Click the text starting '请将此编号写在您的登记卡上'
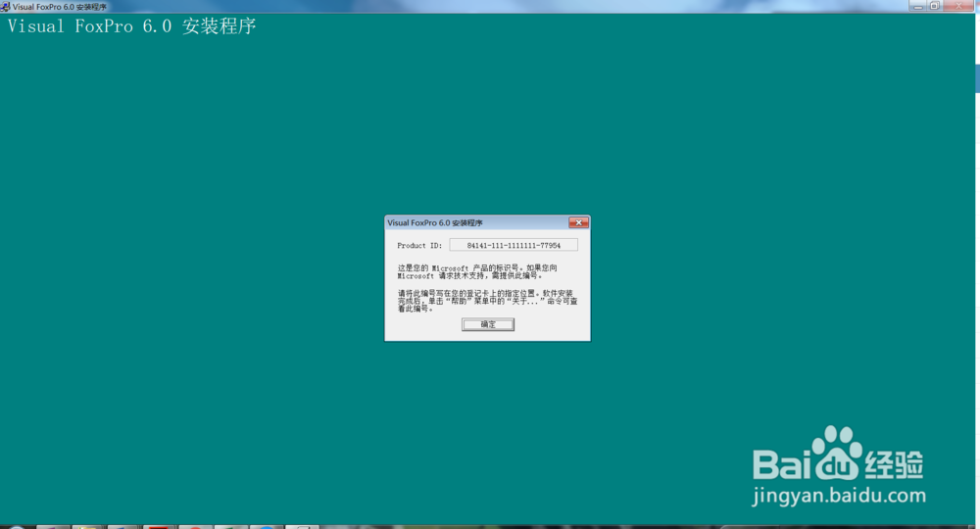 (487, 301)
